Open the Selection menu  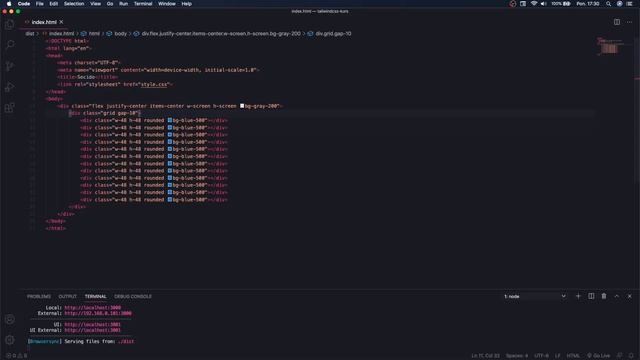pyautogui.click(x=74, y=4)
